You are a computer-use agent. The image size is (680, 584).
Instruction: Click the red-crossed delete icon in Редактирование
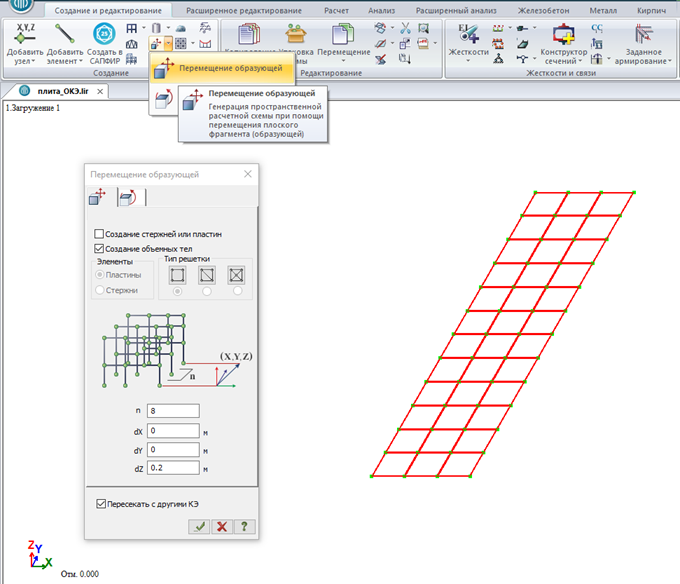[380, 59]
